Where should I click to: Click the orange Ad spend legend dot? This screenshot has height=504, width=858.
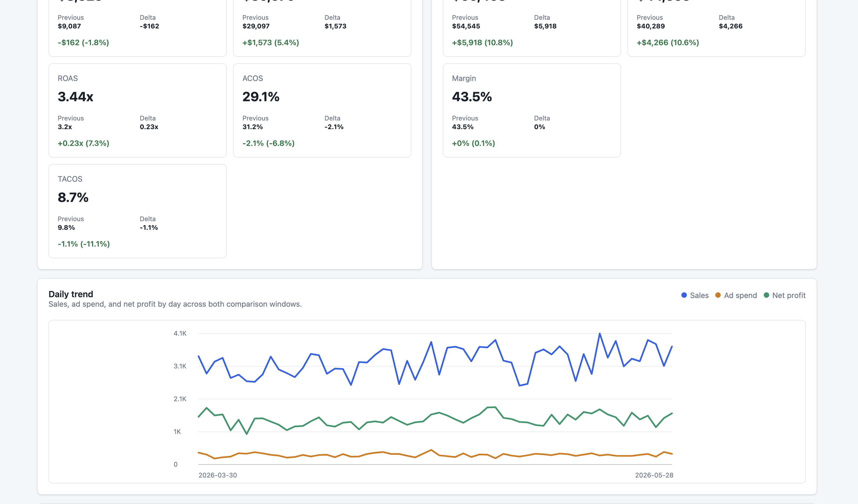pos(718,295)
